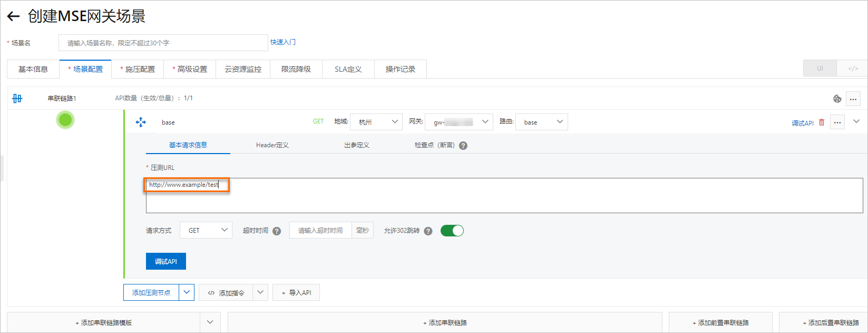
Task: Click the 串联链路1 label
Action: 62,98
